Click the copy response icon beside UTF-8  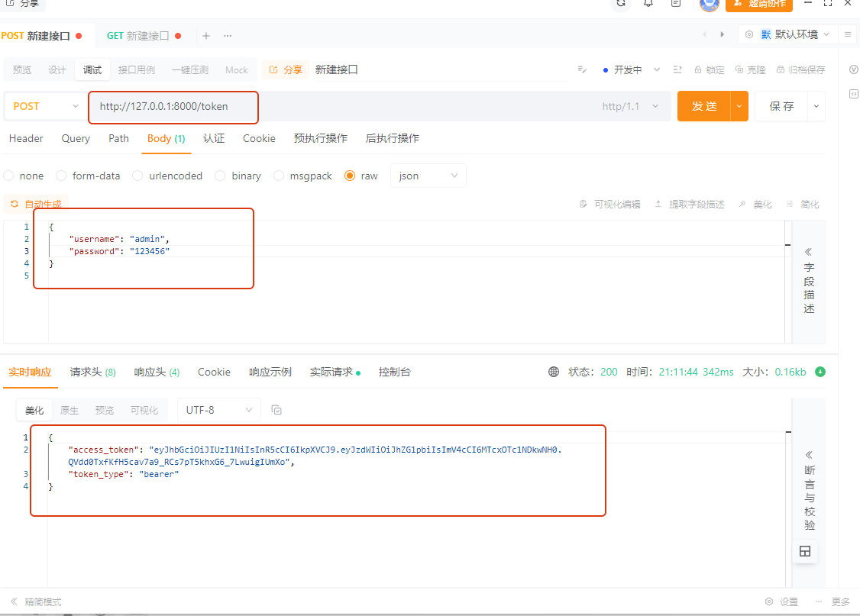[x=277, y=410]
